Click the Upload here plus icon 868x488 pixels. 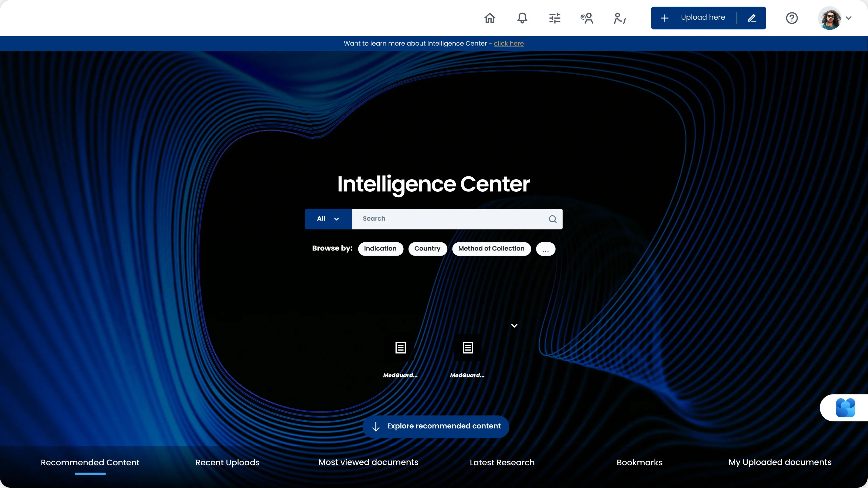pos(666,18)
